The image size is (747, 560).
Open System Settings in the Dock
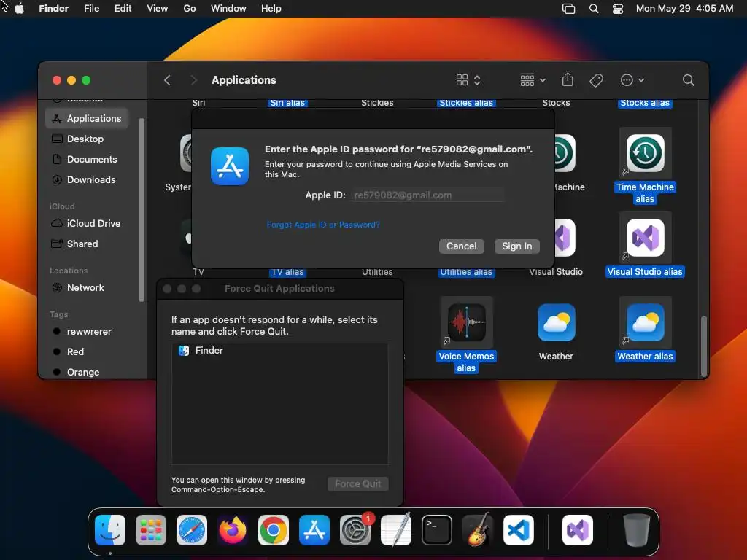(355, 530)
